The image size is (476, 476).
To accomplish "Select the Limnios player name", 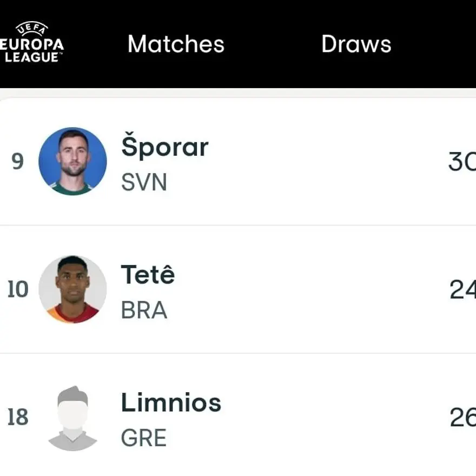I will tap(171, 403).
